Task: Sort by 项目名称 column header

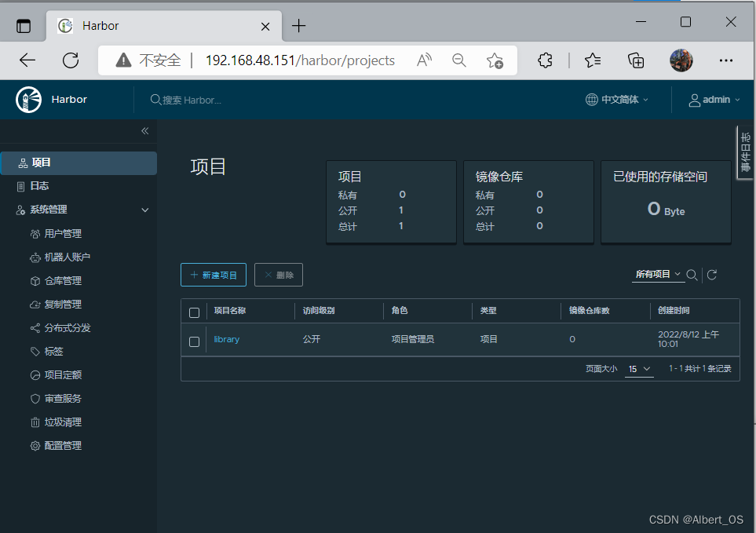Action: [x=230, y=311]
